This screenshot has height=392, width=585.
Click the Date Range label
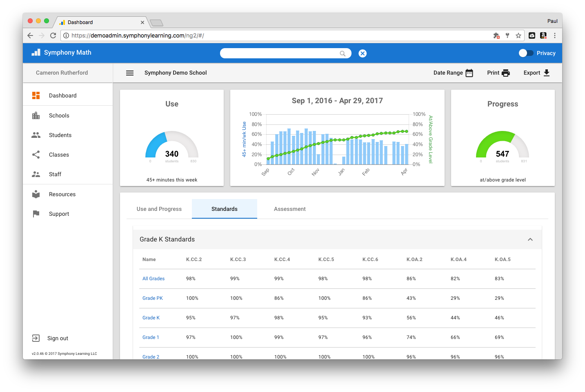[448, 73]
